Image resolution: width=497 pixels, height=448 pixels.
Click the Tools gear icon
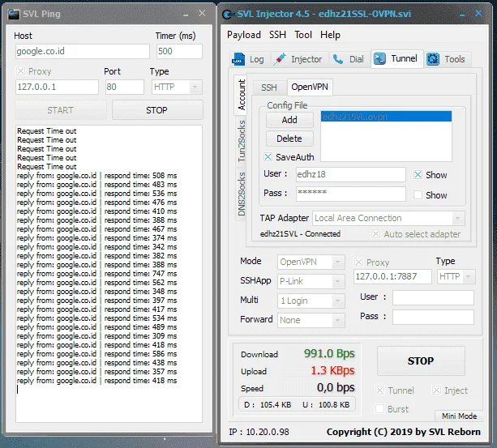(x=433, y=59)
